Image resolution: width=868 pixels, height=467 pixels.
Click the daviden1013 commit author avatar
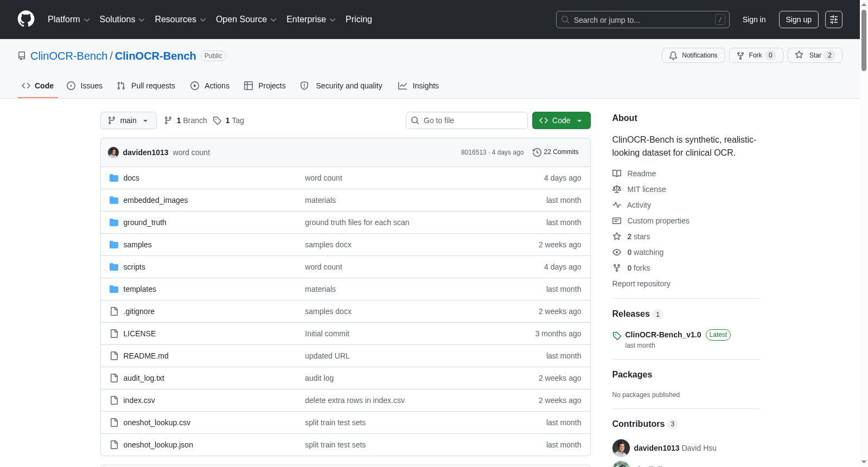point(113,152)
